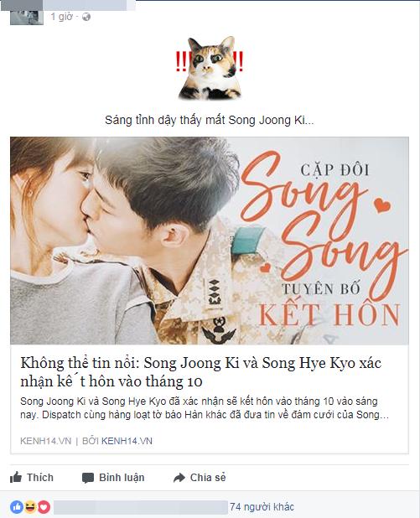Screen dimensions: 420x518
Task: Click the Bình luận speech bubble icon
Action: pyautogui.click(x=87, y=478)
